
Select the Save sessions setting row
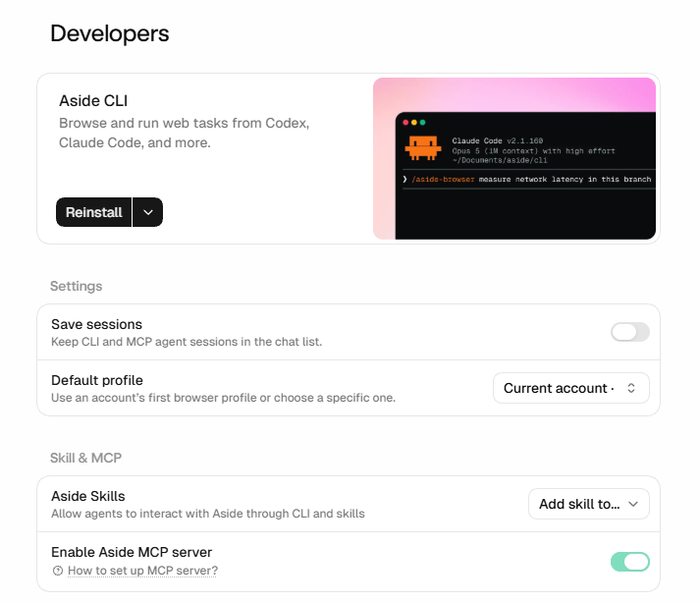click(x=349, y=332)
